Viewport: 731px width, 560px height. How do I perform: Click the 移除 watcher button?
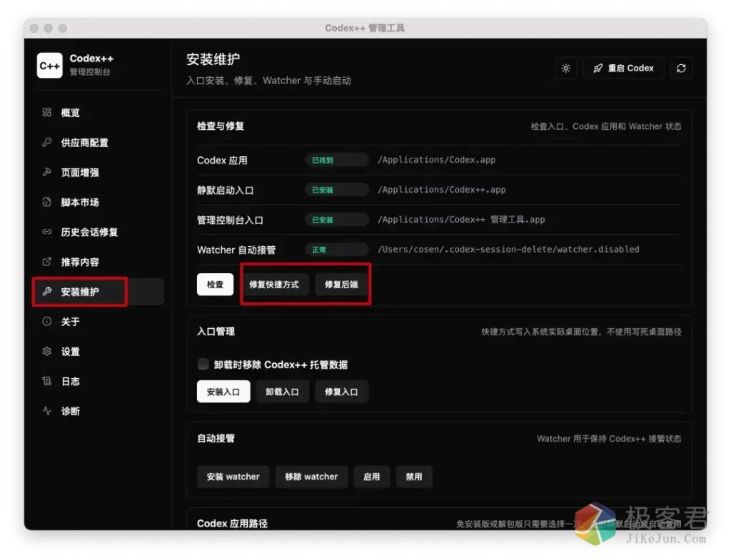click(x=311, y=477)
